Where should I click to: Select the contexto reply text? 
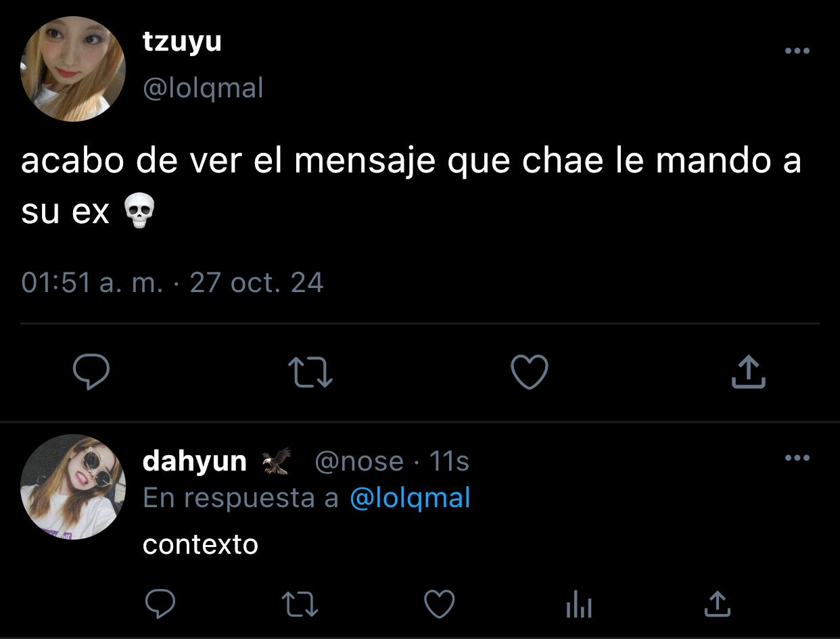coord(200,544)
